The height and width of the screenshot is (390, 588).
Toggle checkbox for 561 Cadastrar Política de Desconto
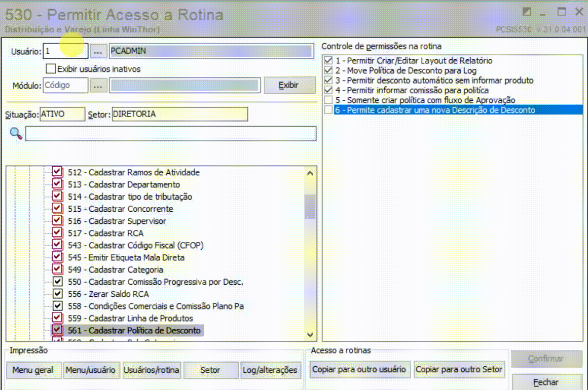pyautogui.click(x=57, y=330)
